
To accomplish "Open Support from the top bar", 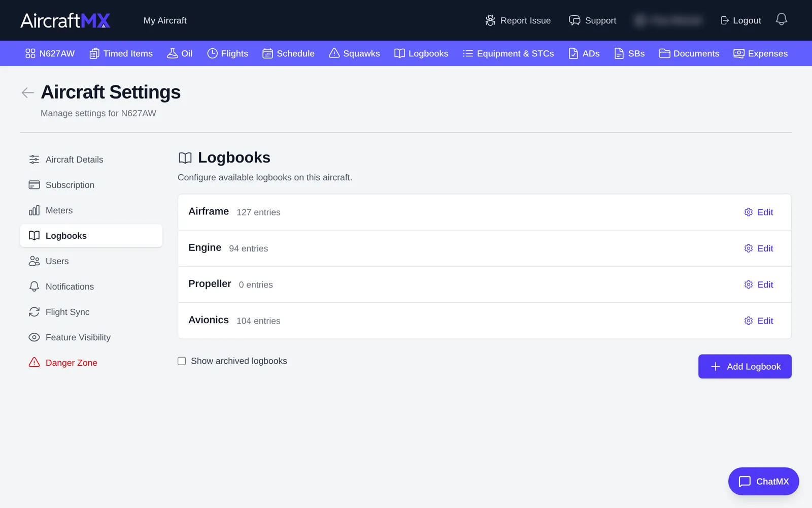I will point(592,20).
